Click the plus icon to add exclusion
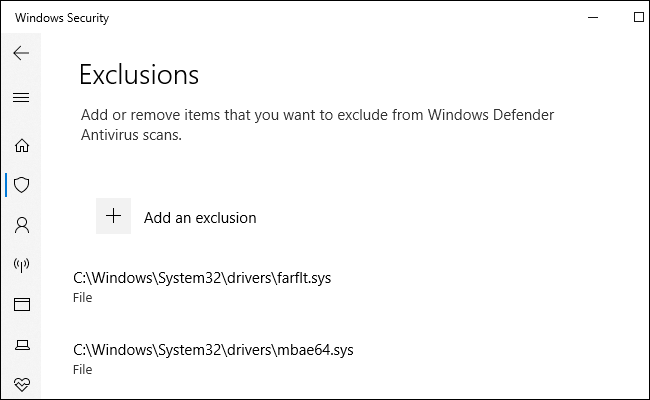The width and height of the screenshot is (650, 400). tap(113, 216)
